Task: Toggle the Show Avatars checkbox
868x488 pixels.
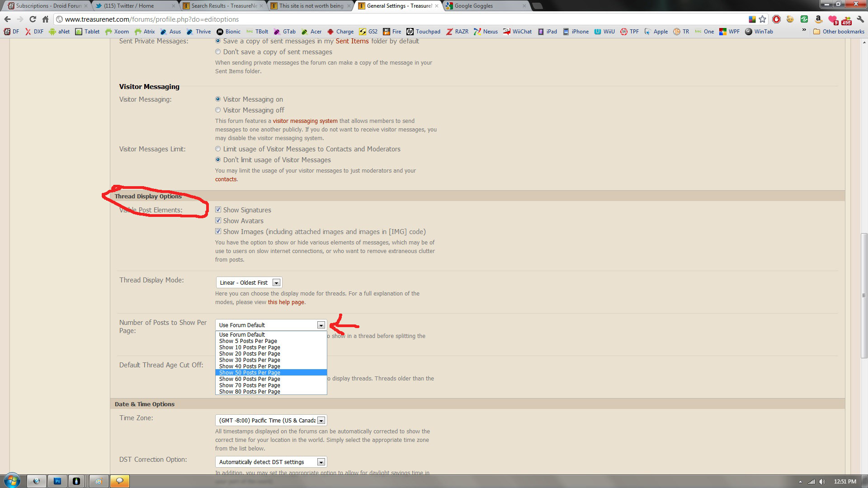Action: tap(218, 221)
